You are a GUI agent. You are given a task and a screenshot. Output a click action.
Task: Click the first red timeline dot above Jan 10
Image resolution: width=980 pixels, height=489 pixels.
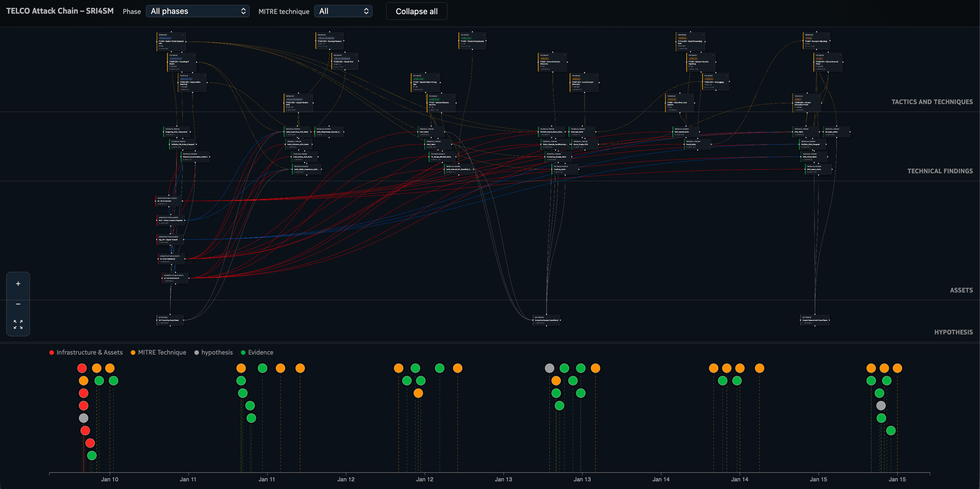coord(82,368)
